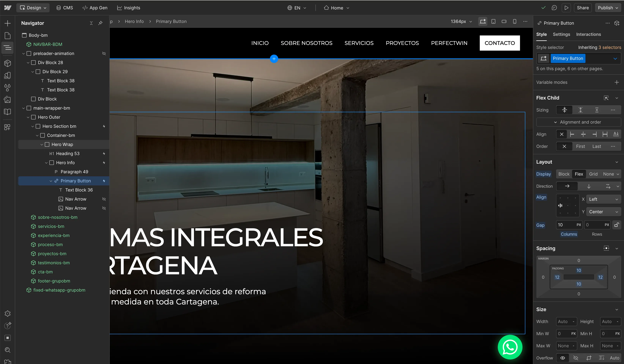Switch to mobile portrait breakpoint icon
624x364 pixels.
point(514,21)
